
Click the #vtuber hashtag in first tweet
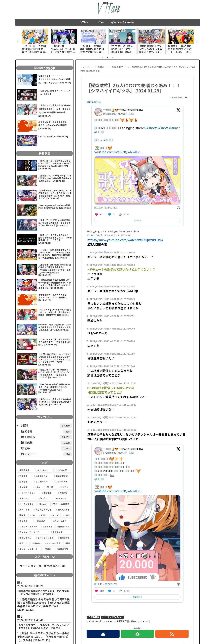coord(174,128)
